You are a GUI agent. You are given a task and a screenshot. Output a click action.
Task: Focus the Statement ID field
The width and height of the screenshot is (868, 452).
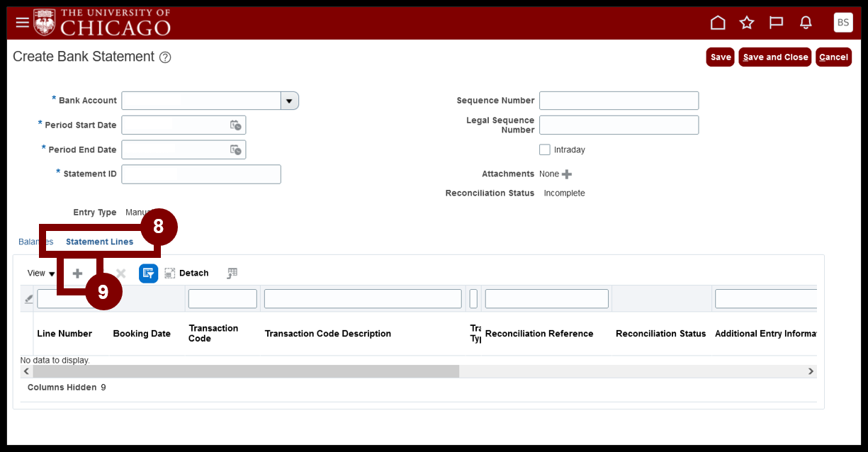click(201, 174)
